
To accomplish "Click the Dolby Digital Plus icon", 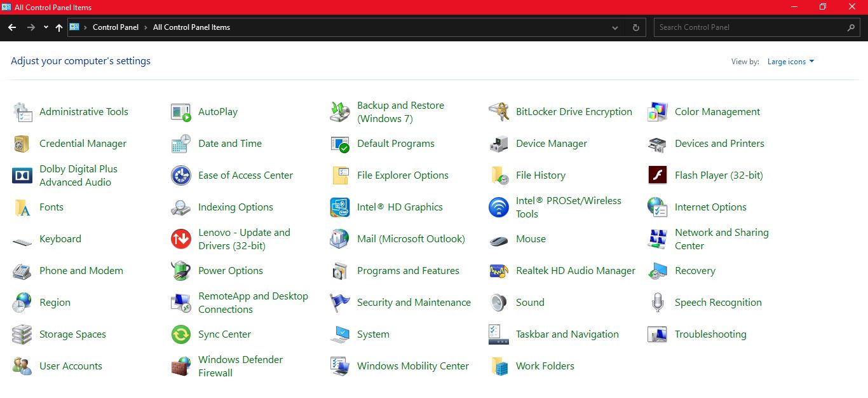I will pos(22,175).
